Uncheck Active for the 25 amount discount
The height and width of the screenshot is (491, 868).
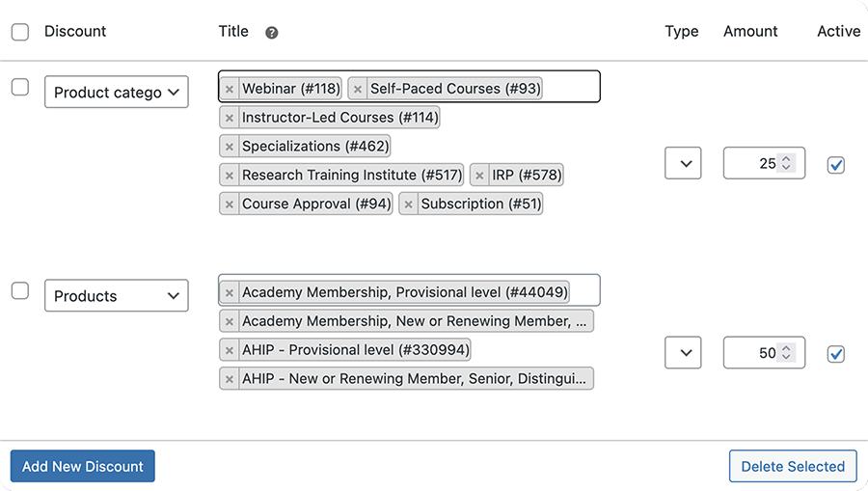[836, 165]
